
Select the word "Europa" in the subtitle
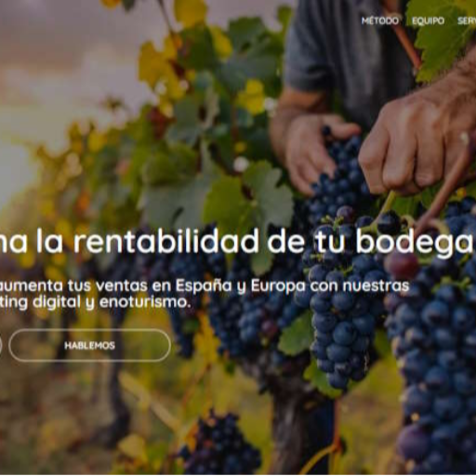pos(278,287)
